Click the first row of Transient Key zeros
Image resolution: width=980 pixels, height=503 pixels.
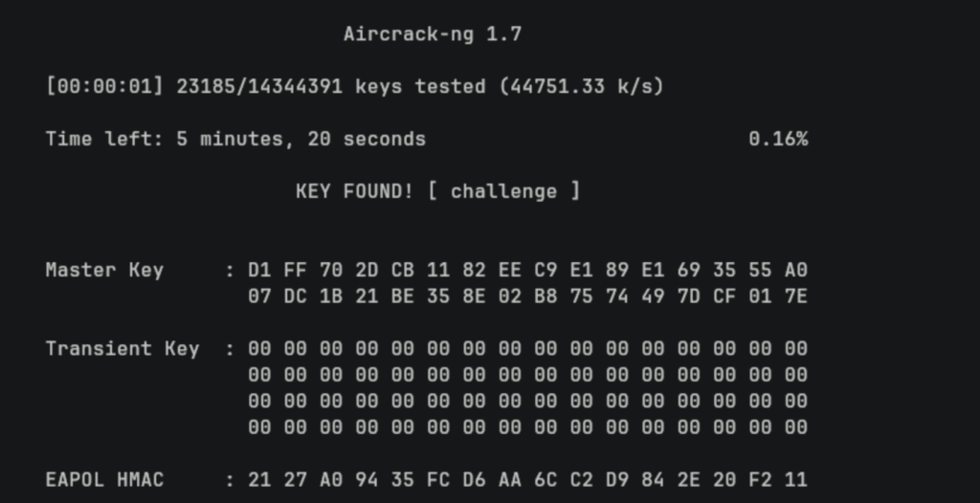(x=527, y=348)
